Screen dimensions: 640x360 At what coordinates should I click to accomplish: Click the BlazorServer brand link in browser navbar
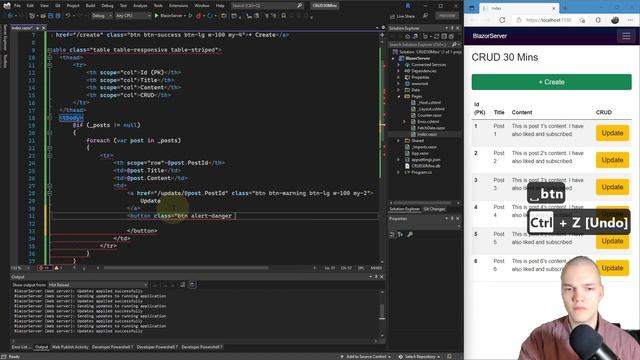pyautogui.click(x=489, y=36)
